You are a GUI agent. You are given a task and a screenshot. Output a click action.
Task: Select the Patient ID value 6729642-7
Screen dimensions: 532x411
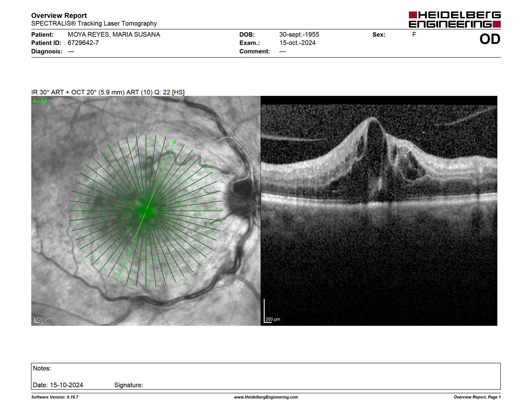pos(83,43)
